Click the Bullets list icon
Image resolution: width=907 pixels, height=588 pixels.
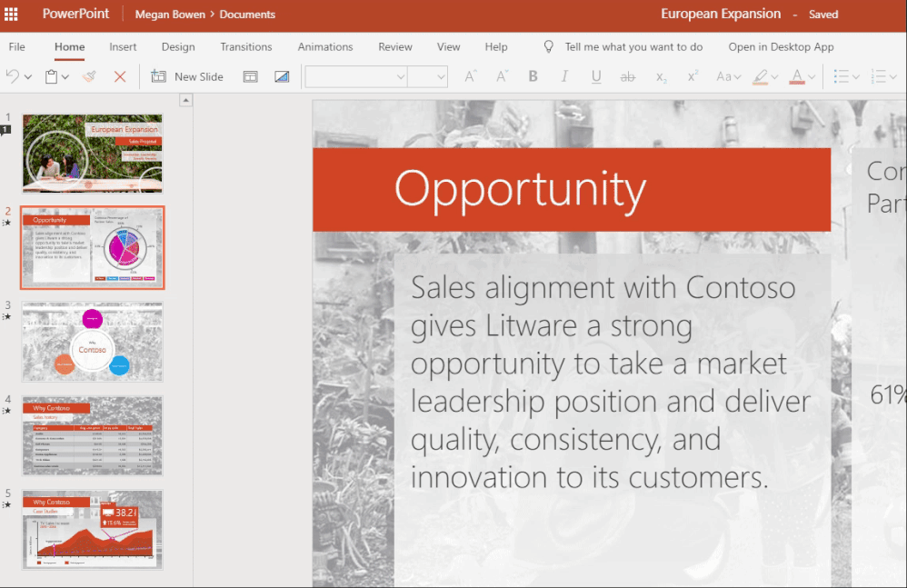click(x=841, y=76)
